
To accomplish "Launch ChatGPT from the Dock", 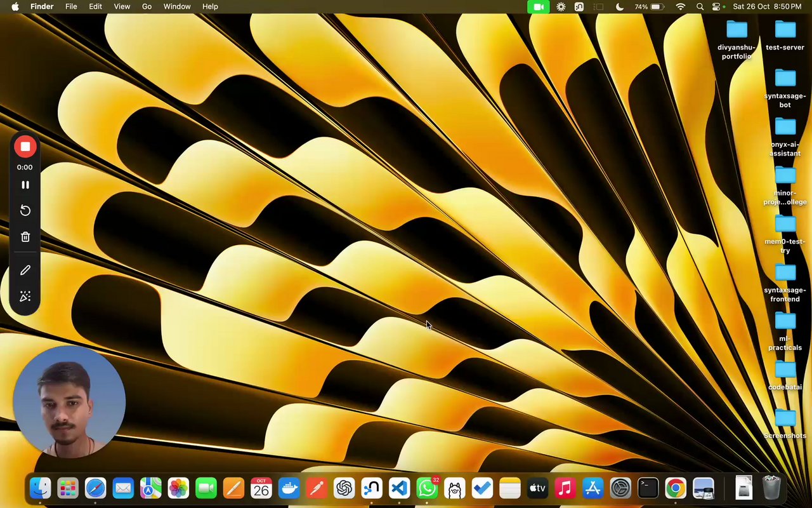I will tap(344, 488).
